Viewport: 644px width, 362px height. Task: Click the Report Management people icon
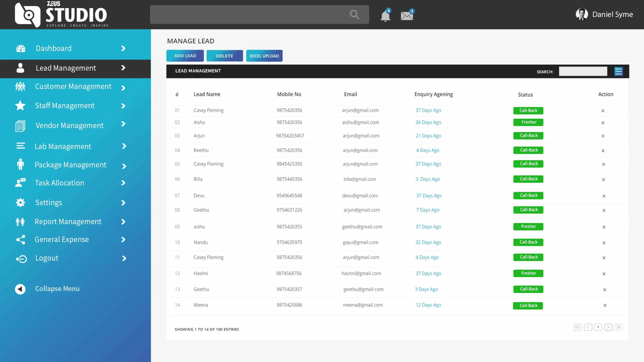point(20,222)
